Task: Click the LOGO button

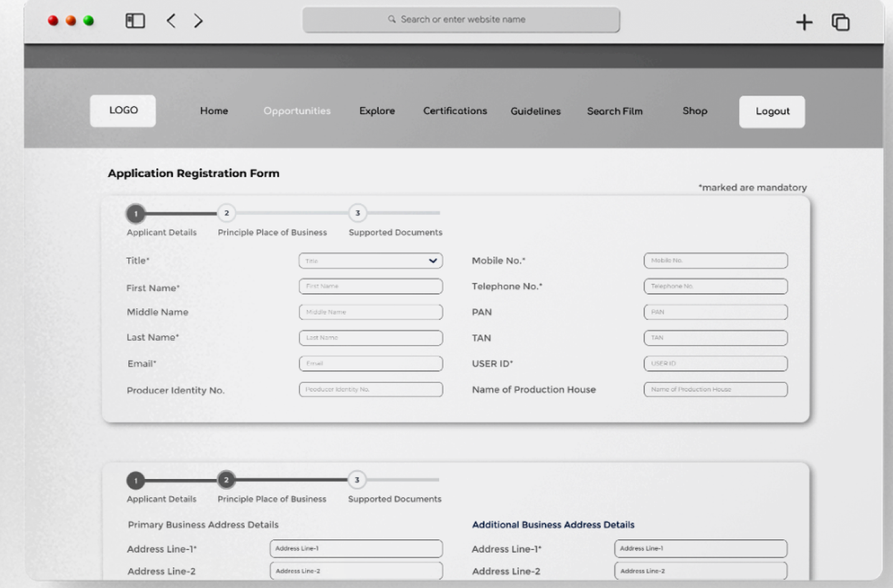Action: pos(123,111)
